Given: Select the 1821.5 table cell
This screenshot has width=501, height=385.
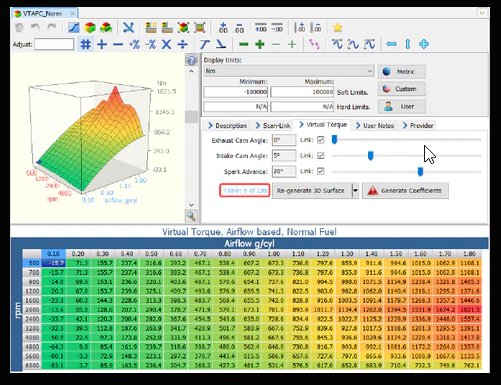Looking at the screenshot, I should click(x=469, y=310).
